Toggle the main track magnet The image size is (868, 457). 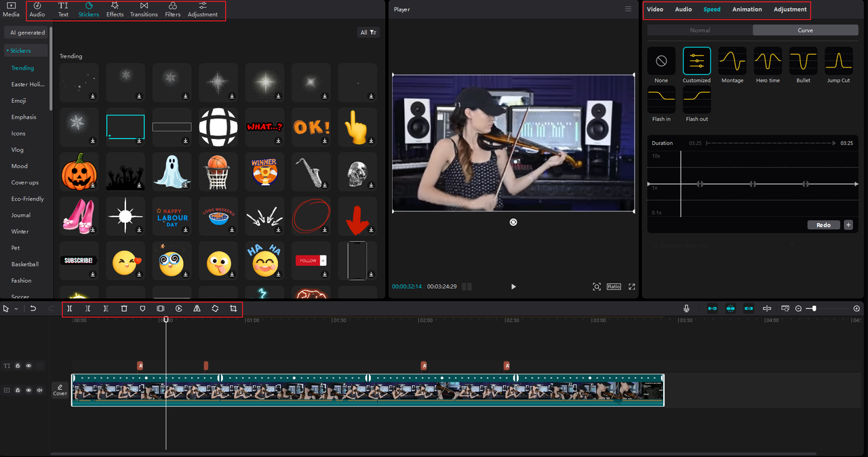pos(712,309)
